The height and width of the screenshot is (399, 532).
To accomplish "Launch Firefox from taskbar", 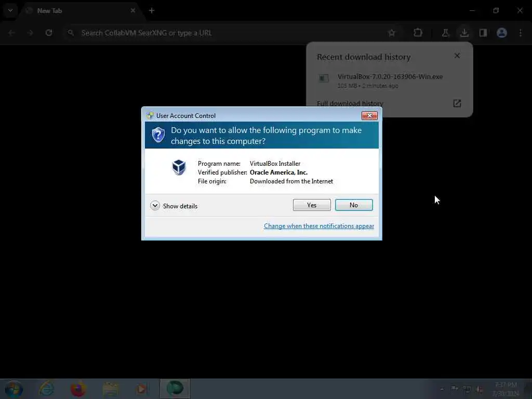I will (x=78, y=389).
